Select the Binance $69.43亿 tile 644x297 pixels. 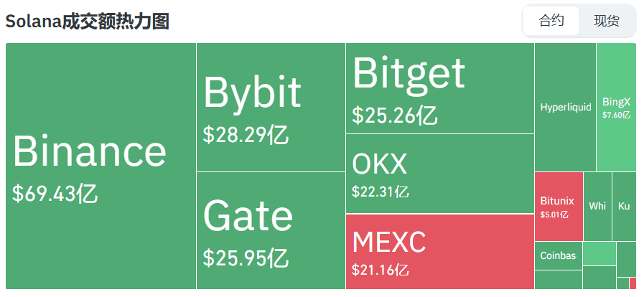tap(101, 166)
